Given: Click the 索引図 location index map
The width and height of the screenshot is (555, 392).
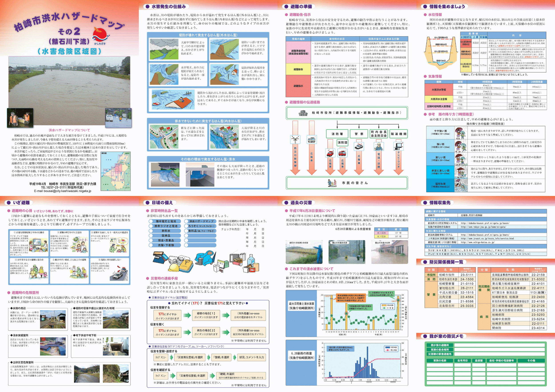Looking at the screenshot, I should (x=115, y=171).
